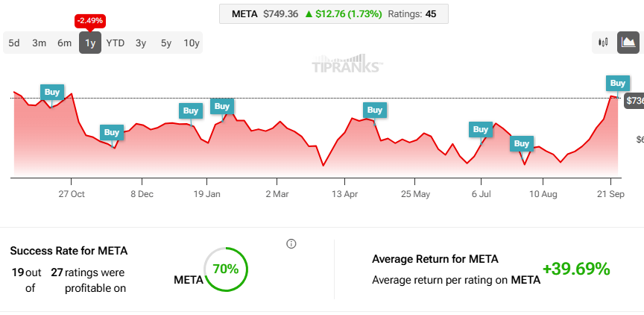Click the Buy marker near 27 Oct
The height and width of the screenshot is (315, 644).
pos(52,92)
